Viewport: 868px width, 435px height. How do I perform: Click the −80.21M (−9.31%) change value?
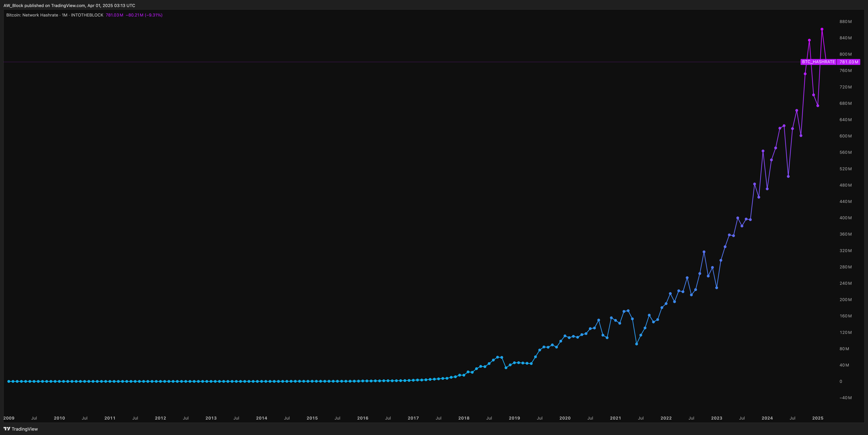pos(144,15)
